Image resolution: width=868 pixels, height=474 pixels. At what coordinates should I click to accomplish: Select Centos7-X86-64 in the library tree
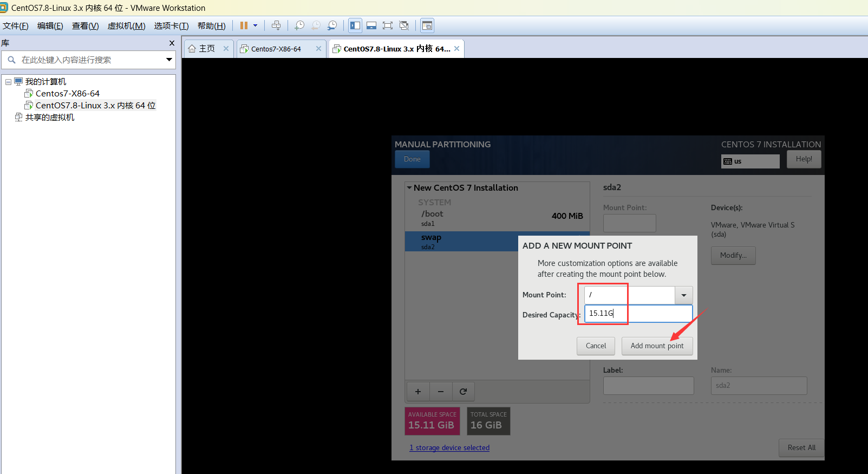(68, 94)
